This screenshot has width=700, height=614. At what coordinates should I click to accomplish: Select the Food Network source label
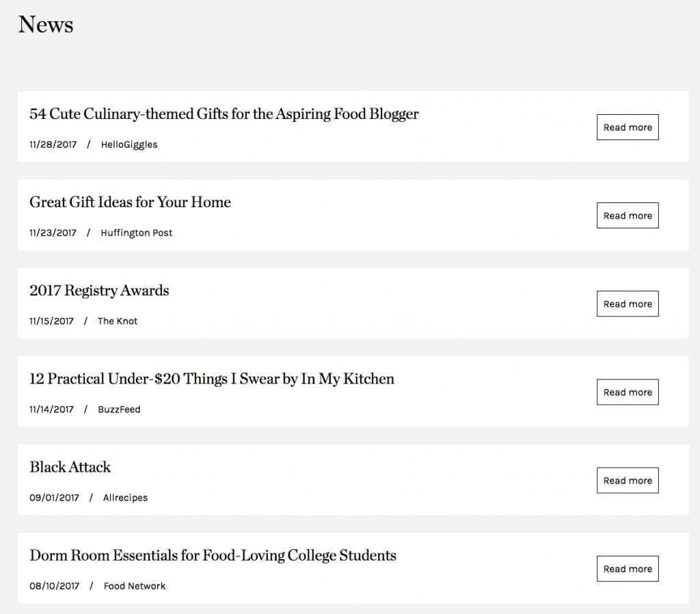point(135,586)
